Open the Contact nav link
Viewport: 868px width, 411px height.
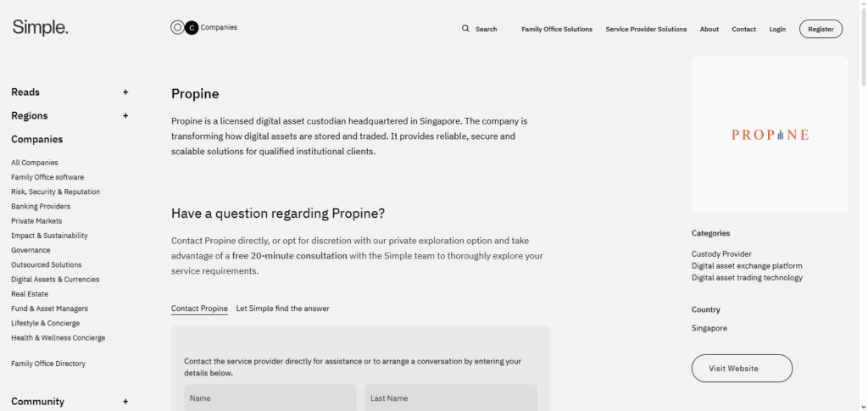click(744, 30)
